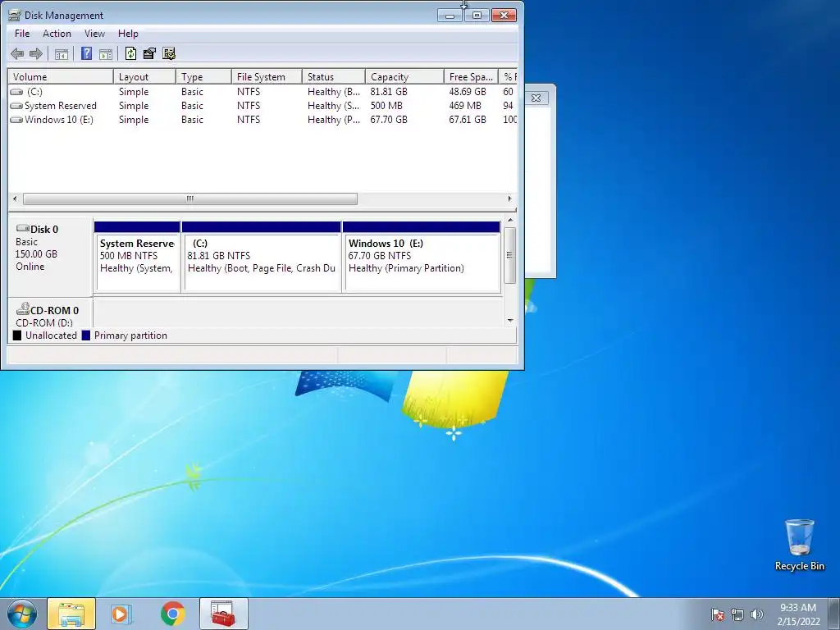Viewport: 840px width, 630px height.
Task: Toggle the Show/Hide Action Pane toolbar icon
Action: tap(106, 53)
